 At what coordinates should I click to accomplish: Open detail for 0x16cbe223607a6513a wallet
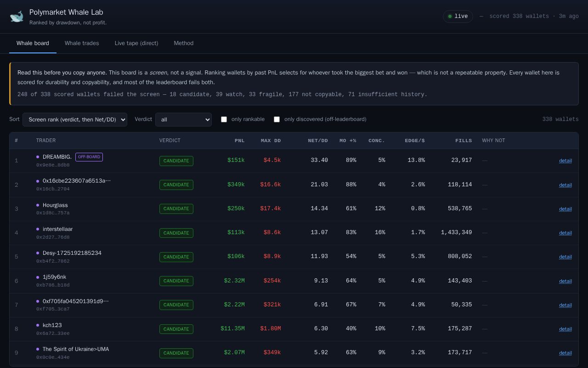coord(565,185)
